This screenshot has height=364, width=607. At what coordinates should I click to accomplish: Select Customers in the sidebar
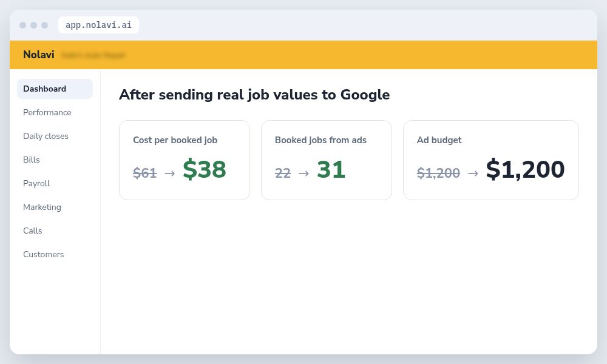point(43,254)
